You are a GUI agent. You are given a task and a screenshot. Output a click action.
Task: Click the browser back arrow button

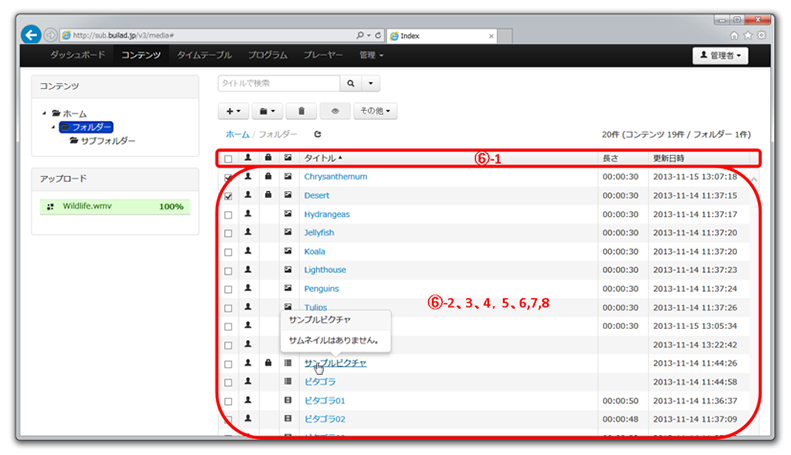[31, 35]
